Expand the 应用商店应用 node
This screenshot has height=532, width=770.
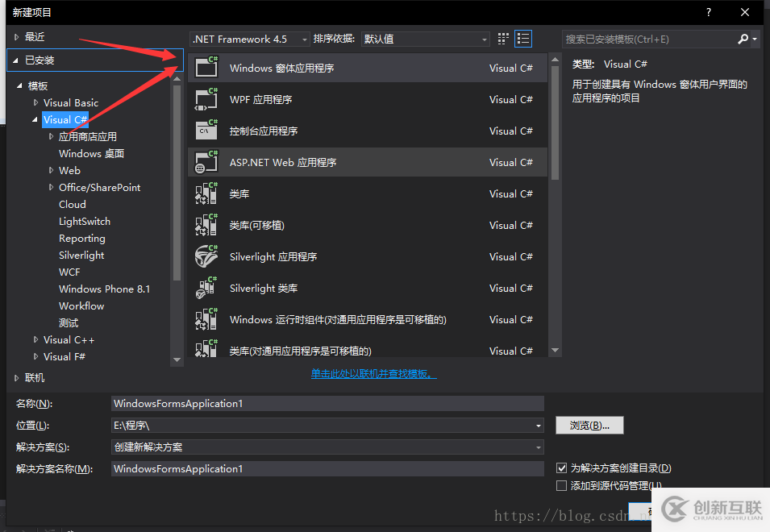tap(51, 136)
